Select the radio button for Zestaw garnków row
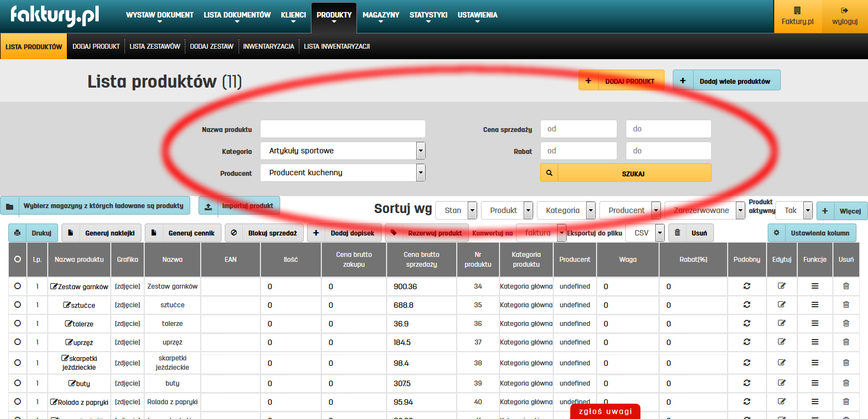868x419 pixels. [18, 286]
